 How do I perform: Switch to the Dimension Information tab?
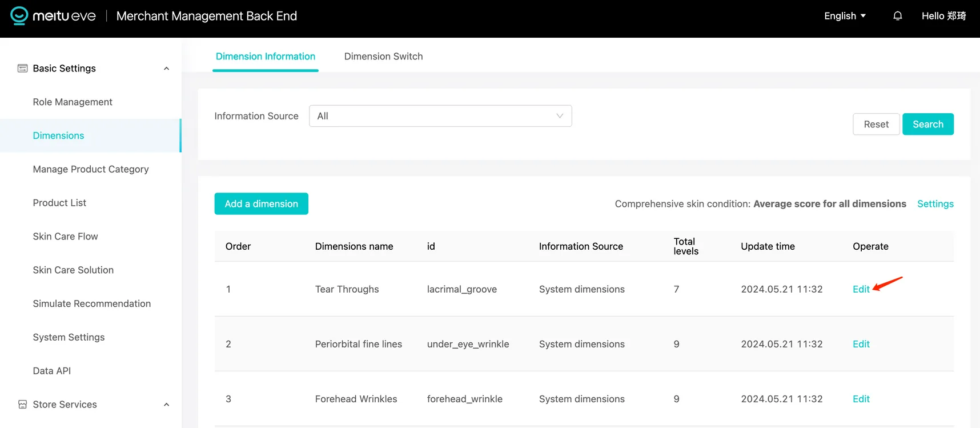click(266, 57)
